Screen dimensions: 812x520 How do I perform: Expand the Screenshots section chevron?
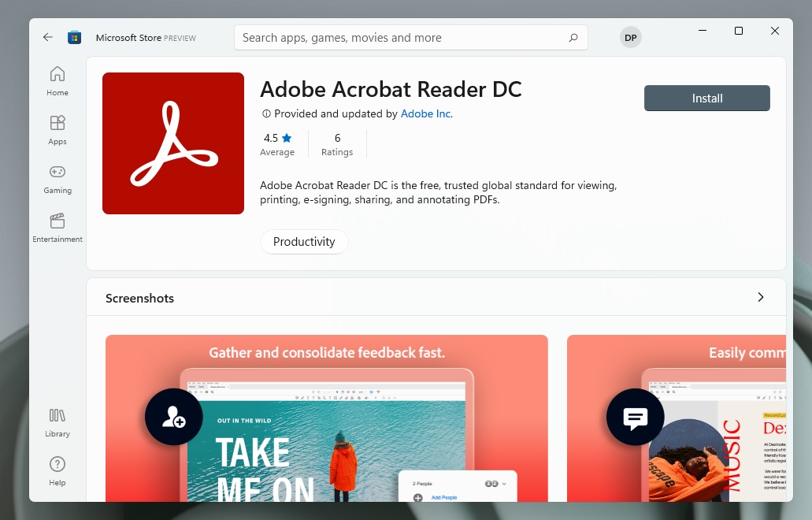760,298
